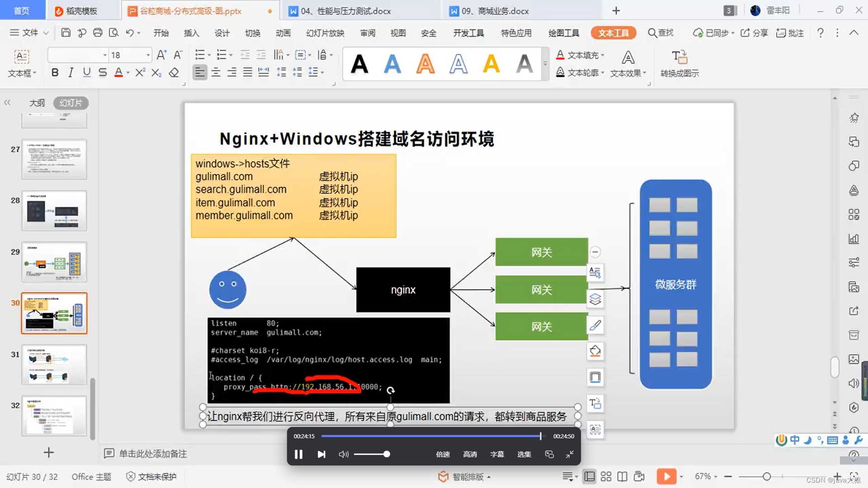Toggle underline text formatting

[x=86, y=72]
